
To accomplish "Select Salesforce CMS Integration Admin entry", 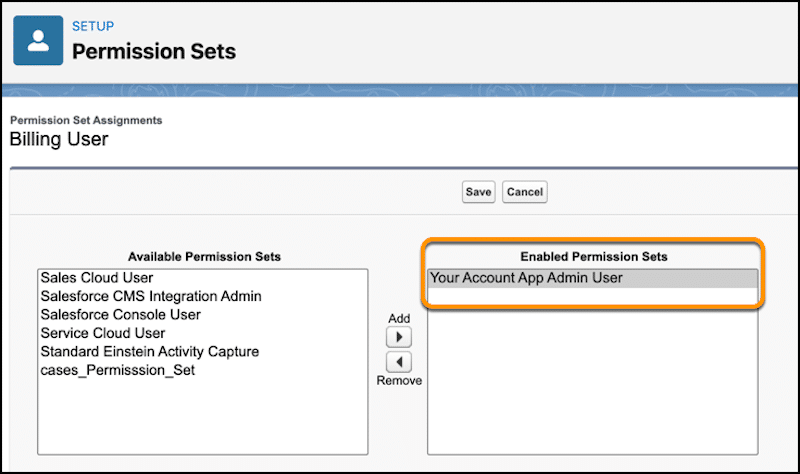I will 203,296.
